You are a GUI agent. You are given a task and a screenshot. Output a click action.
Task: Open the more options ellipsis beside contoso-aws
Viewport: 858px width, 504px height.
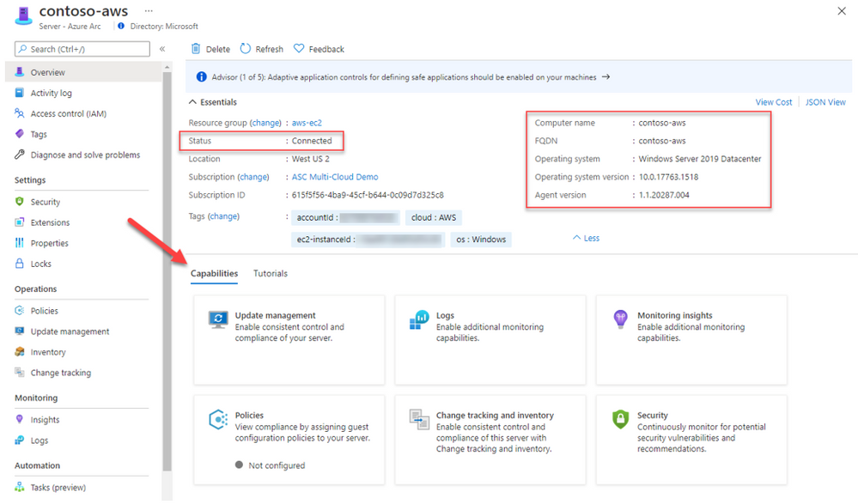[149, 11]
